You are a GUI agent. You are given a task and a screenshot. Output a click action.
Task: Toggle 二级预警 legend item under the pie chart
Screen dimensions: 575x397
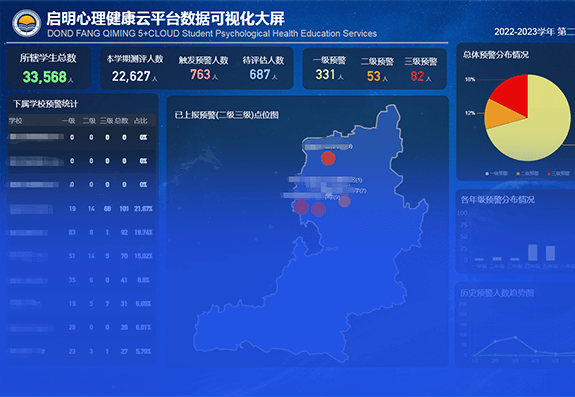pyautogui.click(x=528, y=173)
